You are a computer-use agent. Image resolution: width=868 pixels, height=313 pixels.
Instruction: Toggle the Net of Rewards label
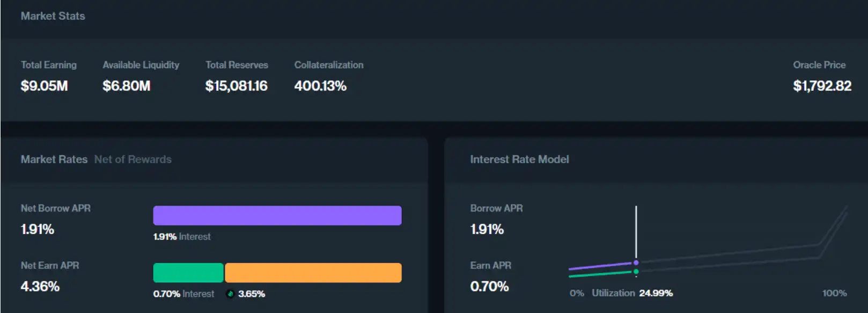tap(133, 159)
